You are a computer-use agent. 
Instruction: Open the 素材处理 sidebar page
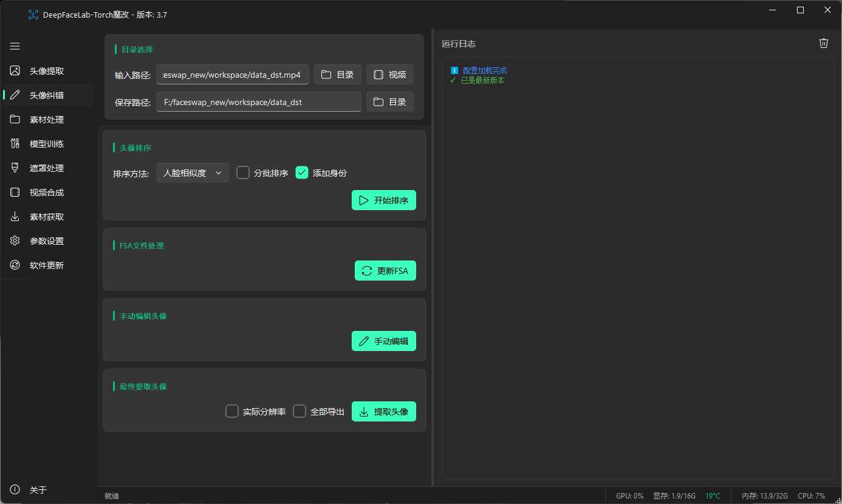pyautogui.click(x=47, y=120)
